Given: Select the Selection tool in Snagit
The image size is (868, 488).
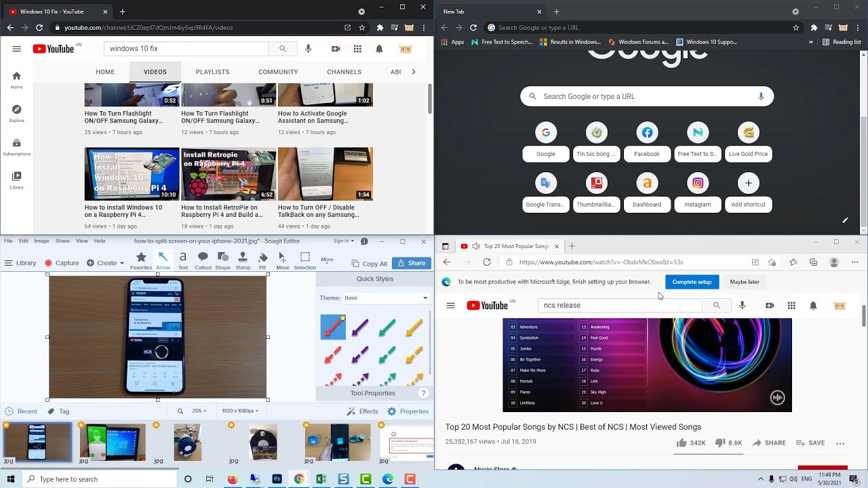Looking at the screenshot, I should pyautogui.click(x=305, y=260).
